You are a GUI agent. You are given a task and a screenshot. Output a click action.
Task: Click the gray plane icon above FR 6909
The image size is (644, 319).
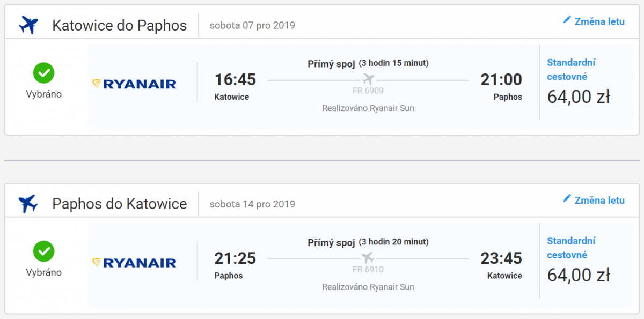[368, 79]
